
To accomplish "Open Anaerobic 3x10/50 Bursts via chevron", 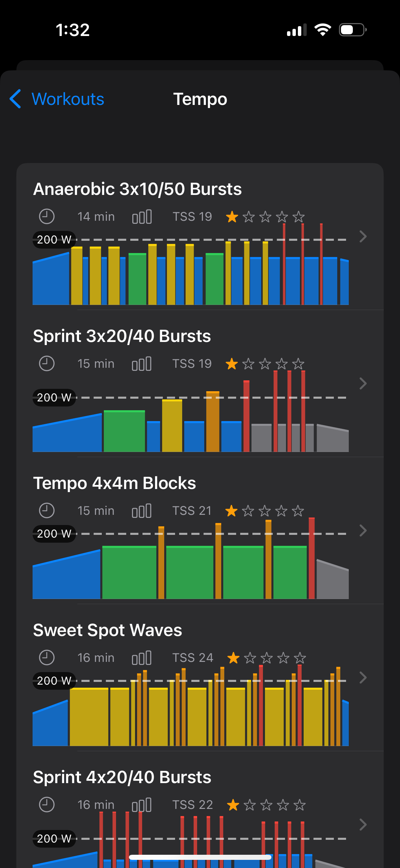I will (x=363, y=236).
